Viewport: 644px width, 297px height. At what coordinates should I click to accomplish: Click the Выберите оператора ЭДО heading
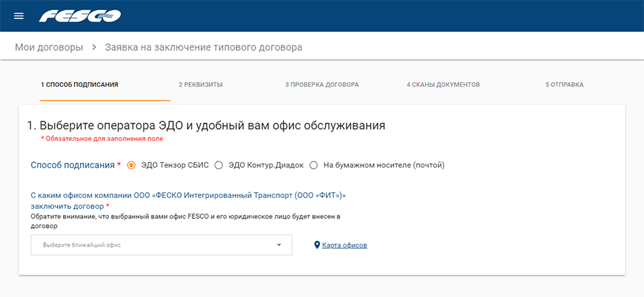tap(206, 125)
